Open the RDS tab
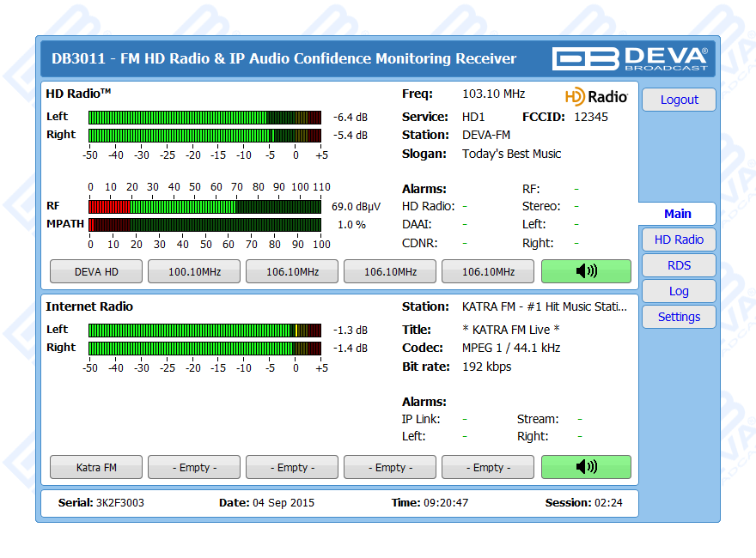Image resolution: width=756 pixels, height=558 pixels. coord(679,265)
